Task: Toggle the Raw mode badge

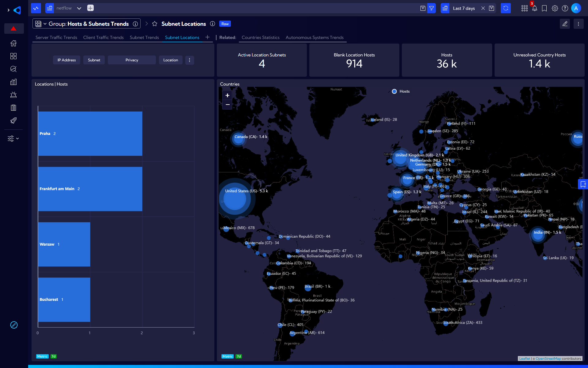Action: [x=225, y=24]
